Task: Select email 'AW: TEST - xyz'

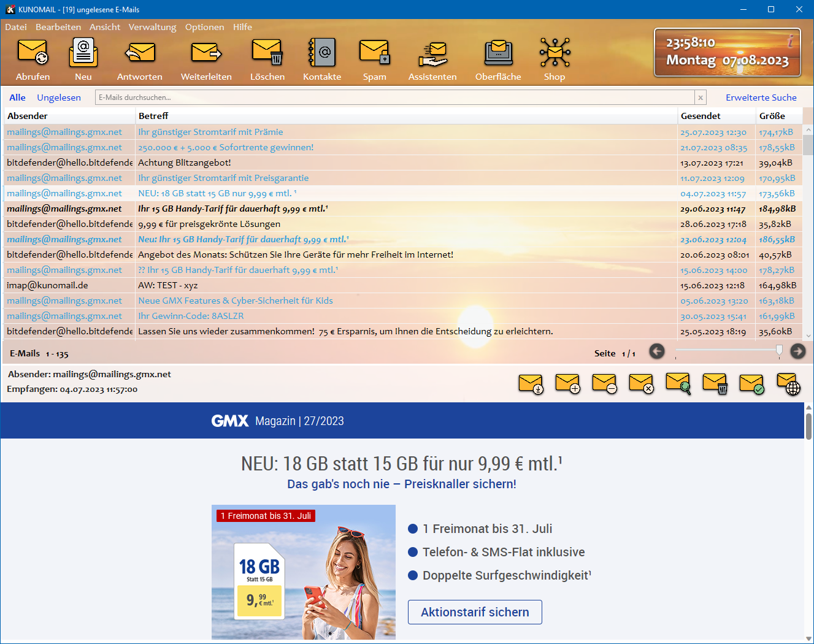Action: pyautogui.click(x=403, y=285)
